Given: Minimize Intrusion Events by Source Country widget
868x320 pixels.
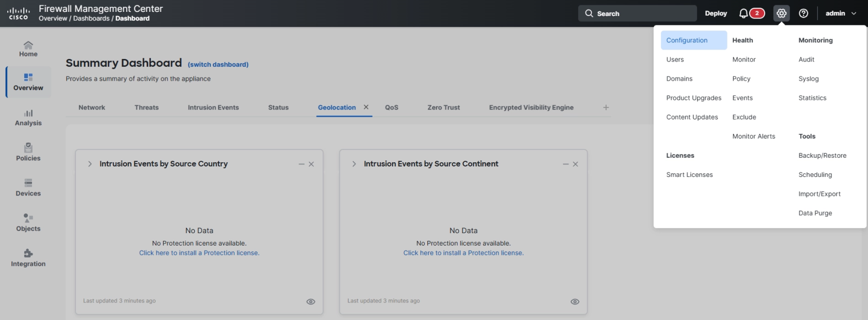Looking at the screenshot, I should tap(301, 164).
